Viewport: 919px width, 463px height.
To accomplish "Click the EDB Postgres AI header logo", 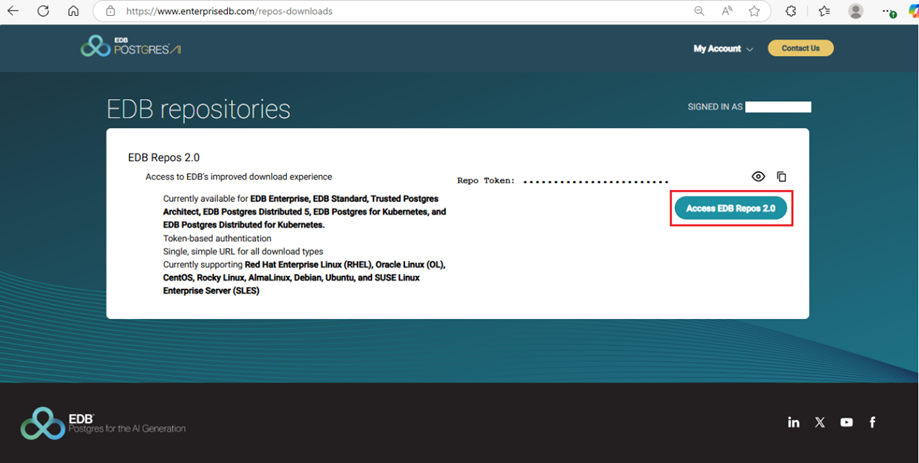I will (x=131, y=46).
